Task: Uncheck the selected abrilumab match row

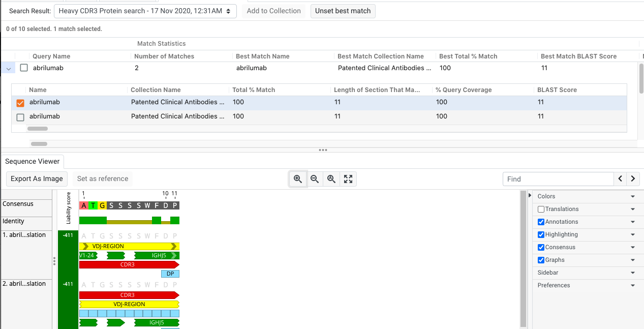Action: (x=19, y=102)
